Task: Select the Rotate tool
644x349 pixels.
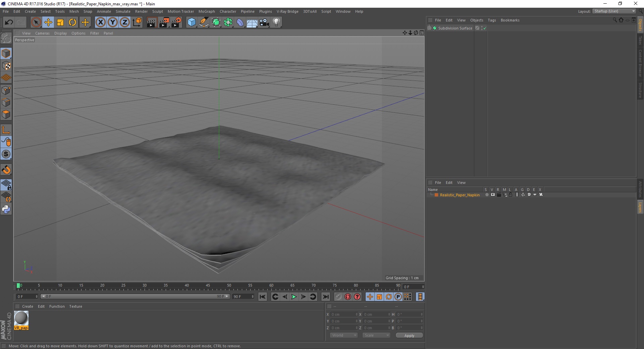Action: (72, 22)
